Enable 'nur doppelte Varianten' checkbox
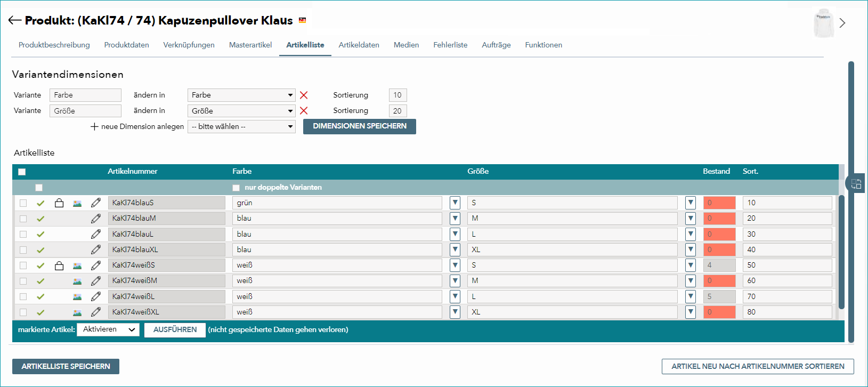Viewport: 868px width, 387px height. point(236,188)
